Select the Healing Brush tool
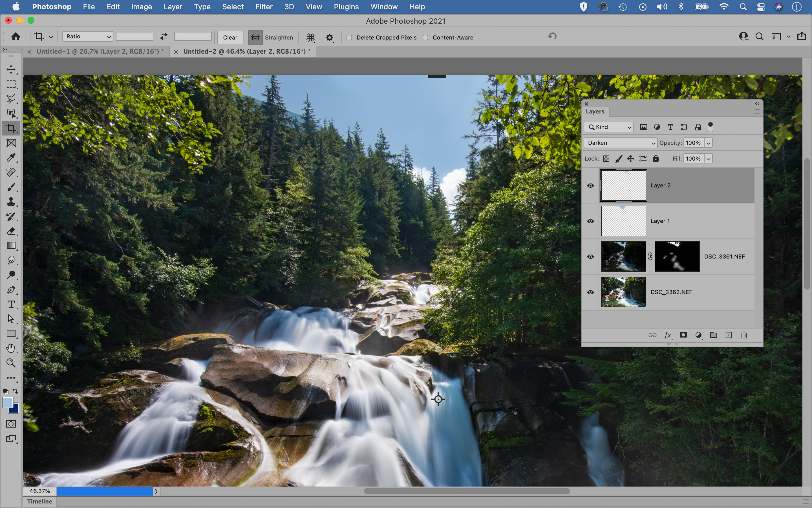 11,172
